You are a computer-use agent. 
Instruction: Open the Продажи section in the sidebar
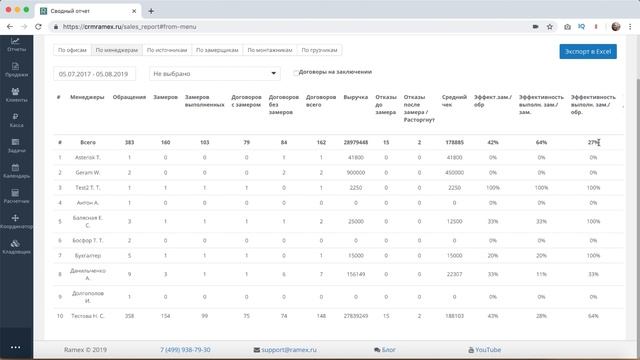pos(16,70)
